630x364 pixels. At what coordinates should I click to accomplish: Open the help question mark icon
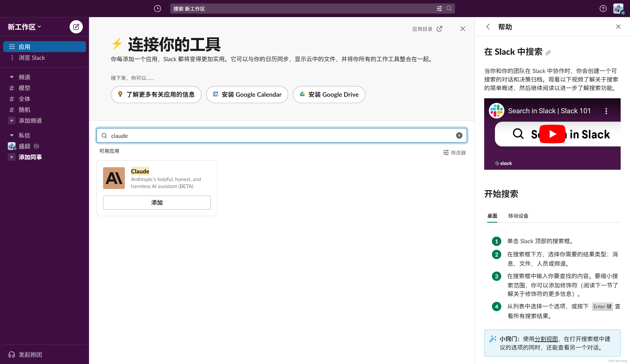603,9
